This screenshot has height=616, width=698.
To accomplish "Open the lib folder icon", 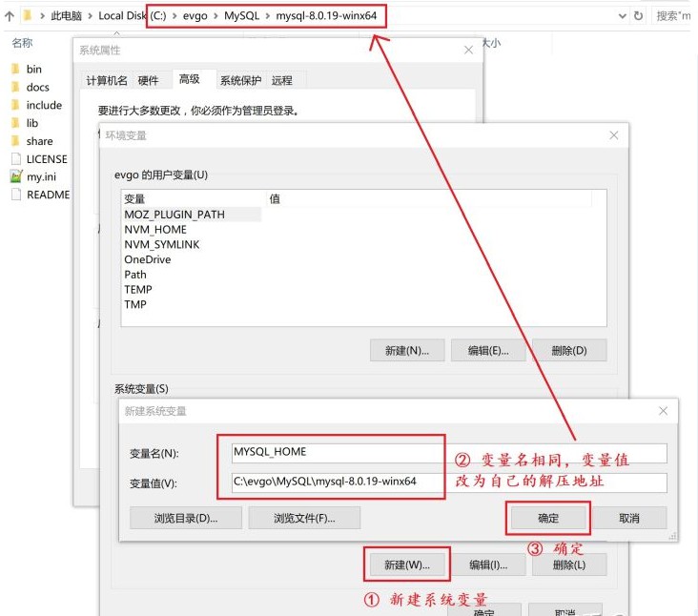I will (15, 123).
